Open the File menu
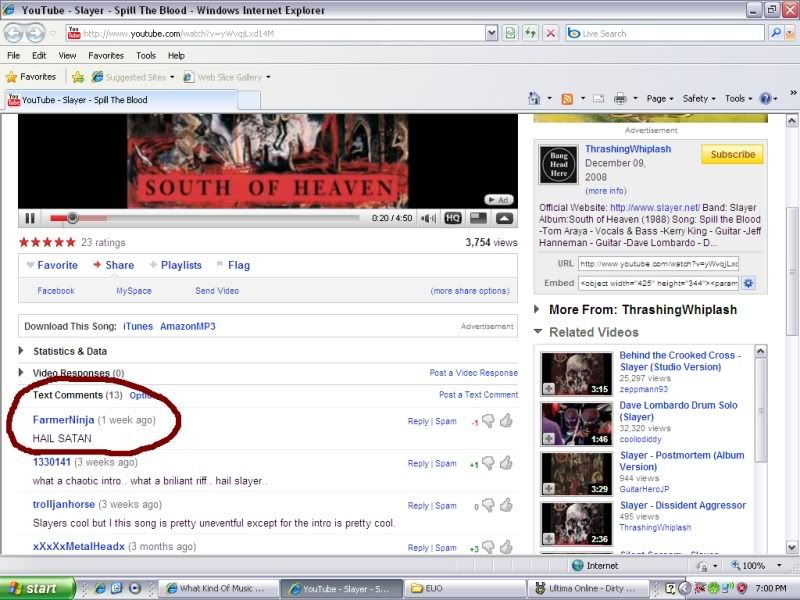 click(x=14, y=56)
